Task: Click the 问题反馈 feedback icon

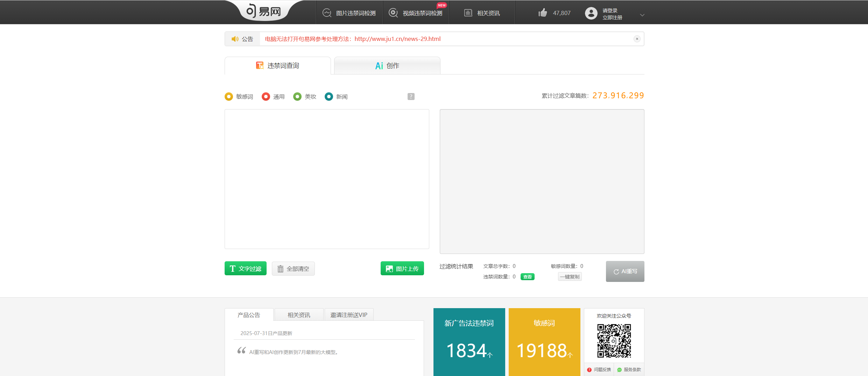Action: point(590,369)
